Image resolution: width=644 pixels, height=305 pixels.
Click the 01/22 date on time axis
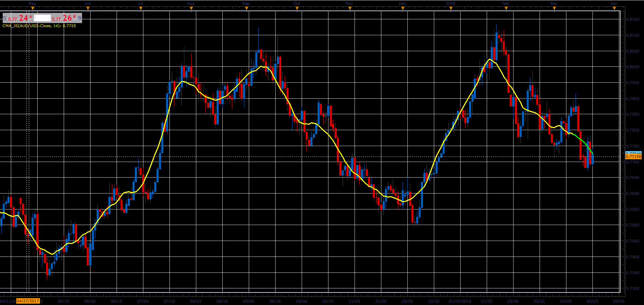(x=486, y=301)
